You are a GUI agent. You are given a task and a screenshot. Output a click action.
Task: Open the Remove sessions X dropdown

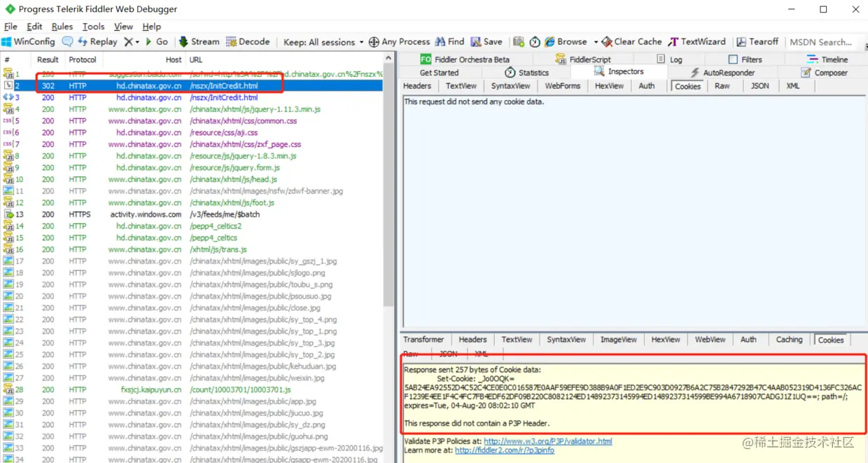[x=132, y=42]
